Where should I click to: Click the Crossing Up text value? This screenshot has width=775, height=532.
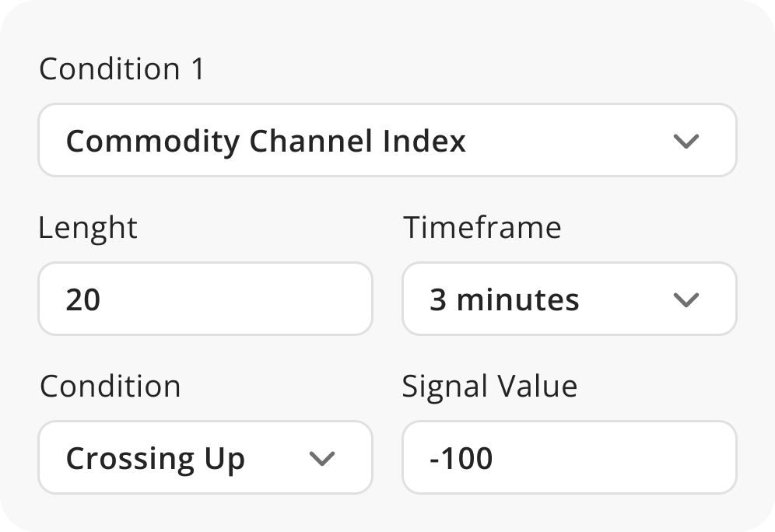[156, 458]
